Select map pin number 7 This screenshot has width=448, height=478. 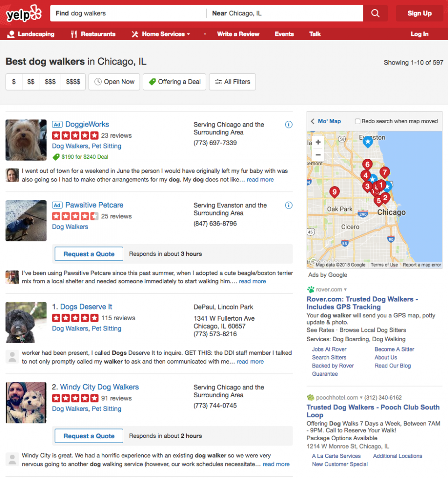coord(385,173)
